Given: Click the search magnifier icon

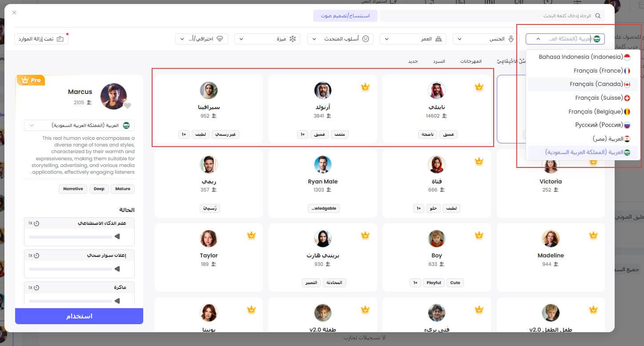Looking at the screenshot, I should click(598, 15).
